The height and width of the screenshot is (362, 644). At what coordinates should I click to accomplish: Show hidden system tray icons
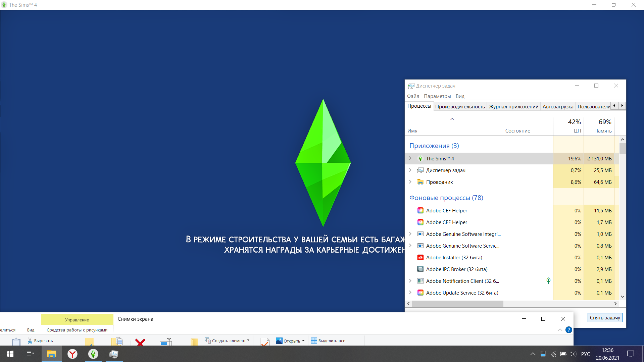[533, 354]
